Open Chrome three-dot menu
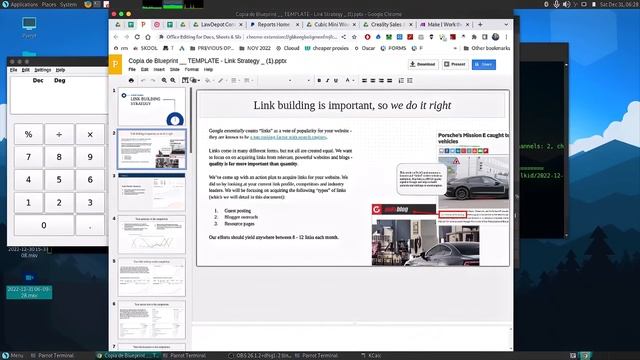This screenshot has width=640, height=360. 506,37
